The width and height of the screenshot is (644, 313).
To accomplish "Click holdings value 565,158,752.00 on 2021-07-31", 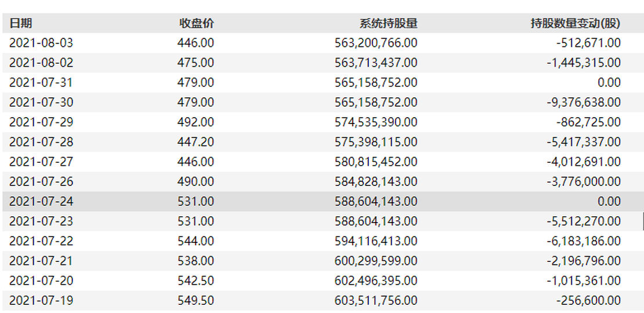I will tap(376, 82).
